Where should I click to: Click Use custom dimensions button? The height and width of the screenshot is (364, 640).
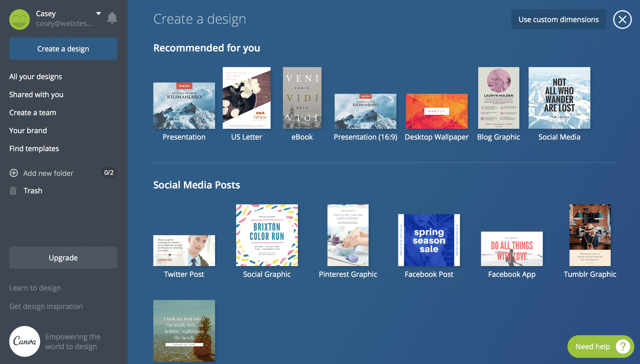click(558, 20)
